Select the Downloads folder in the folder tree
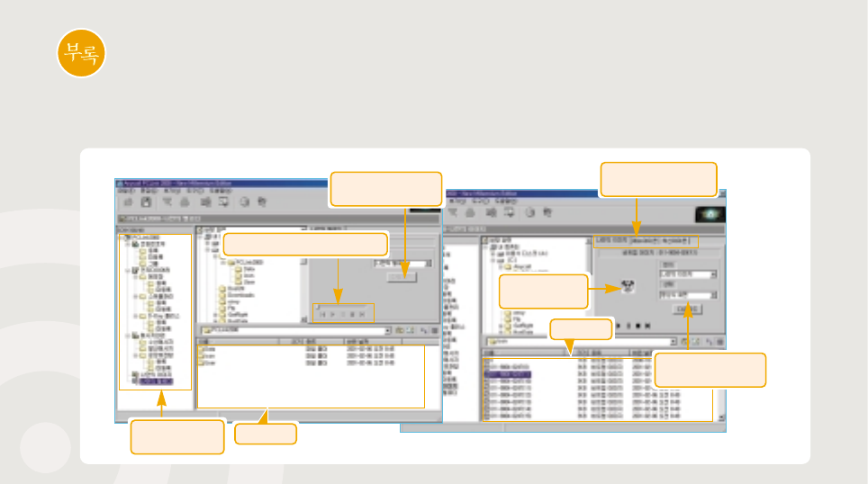Screen dimensions: 868x484 point(237,295)
